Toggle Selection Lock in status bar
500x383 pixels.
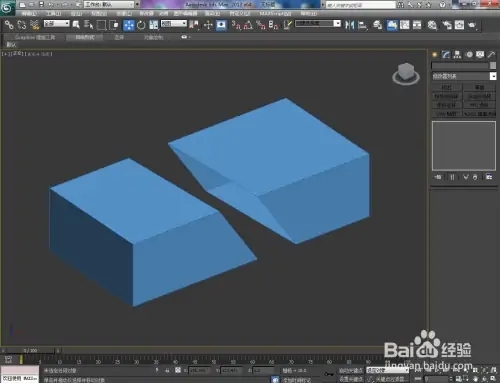pyautogui.click(x=167, y=370)
